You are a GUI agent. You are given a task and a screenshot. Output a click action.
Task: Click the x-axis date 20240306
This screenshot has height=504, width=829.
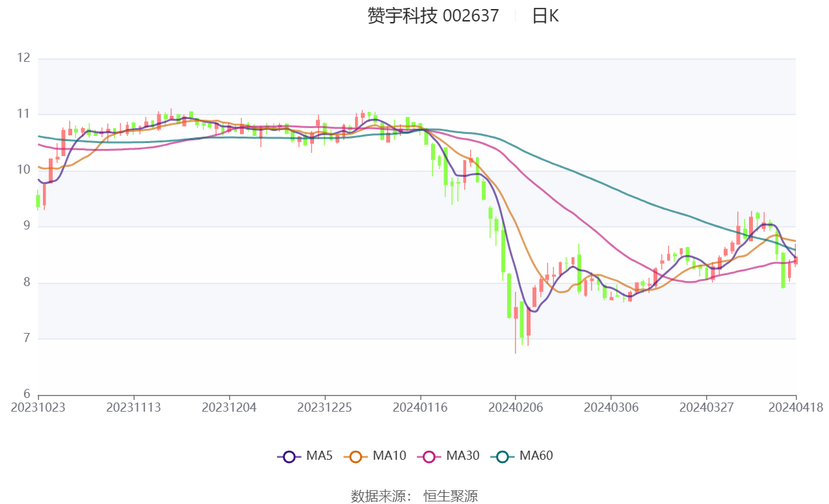point(611,407)
